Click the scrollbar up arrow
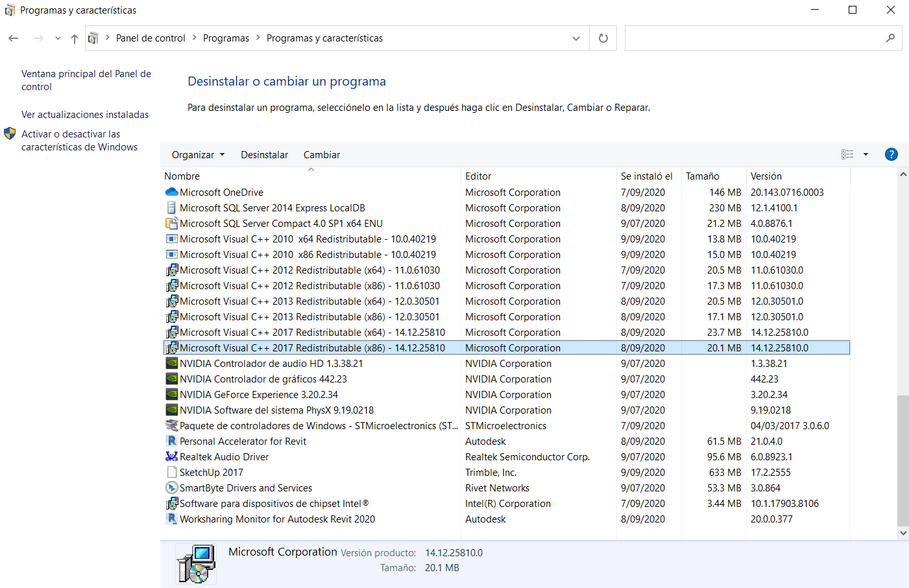This screenshot has width=909, height=588. point(903,174)
